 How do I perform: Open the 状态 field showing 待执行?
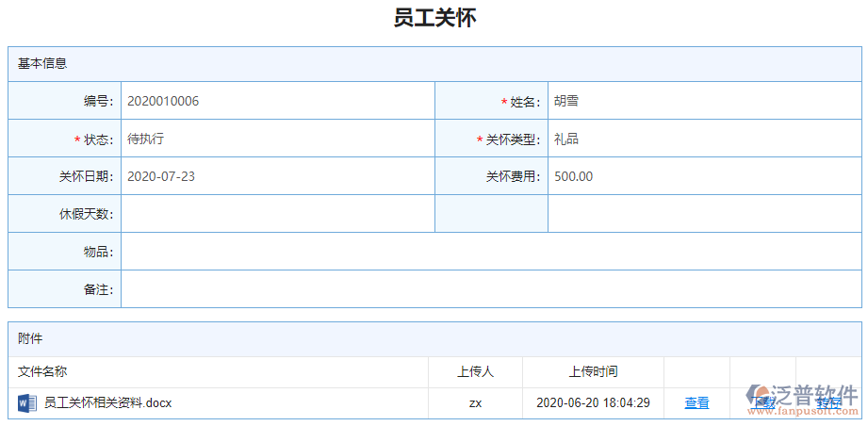pyautogui.click(x=277, y=139)
